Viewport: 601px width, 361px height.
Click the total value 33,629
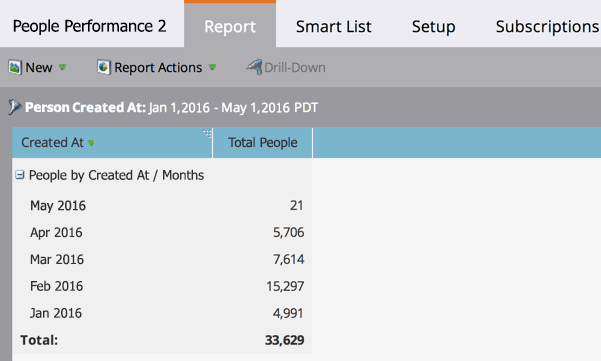285,340
